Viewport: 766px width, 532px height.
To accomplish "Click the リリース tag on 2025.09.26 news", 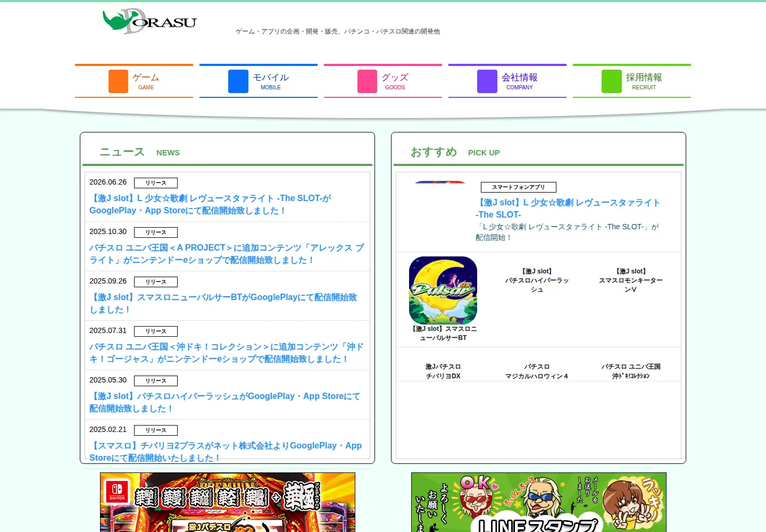I will click(156, 282).
